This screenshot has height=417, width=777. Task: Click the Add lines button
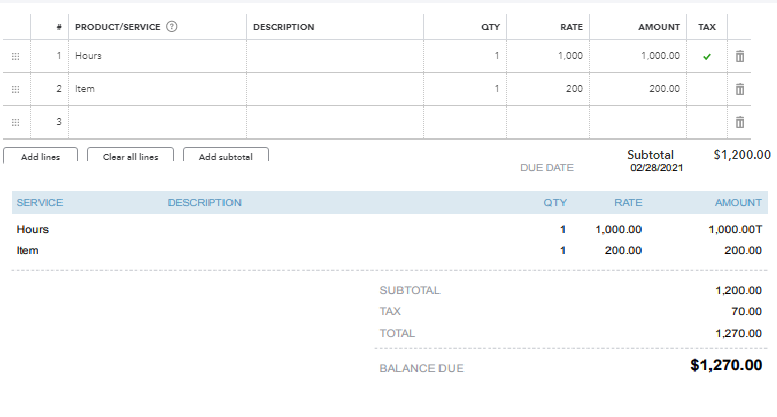(41, 156)
